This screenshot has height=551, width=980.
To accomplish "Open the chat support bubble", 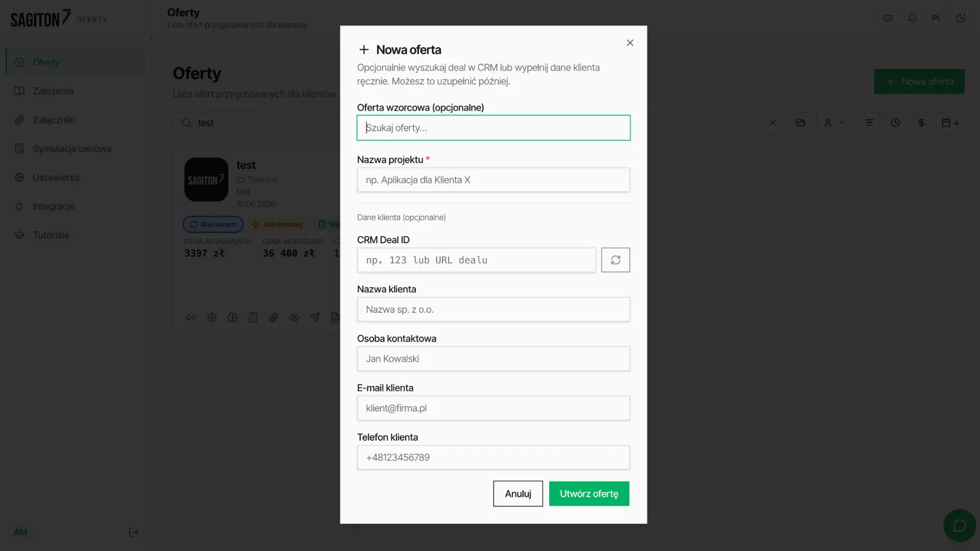I will (x=960, y=525).
